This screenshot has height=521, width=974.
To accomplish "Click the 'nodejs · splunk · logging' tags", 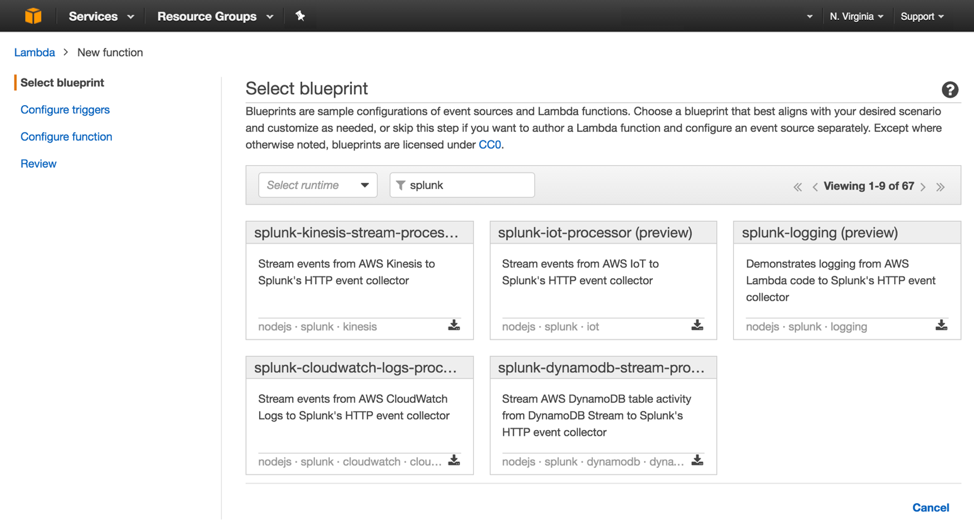I will 806,327.
